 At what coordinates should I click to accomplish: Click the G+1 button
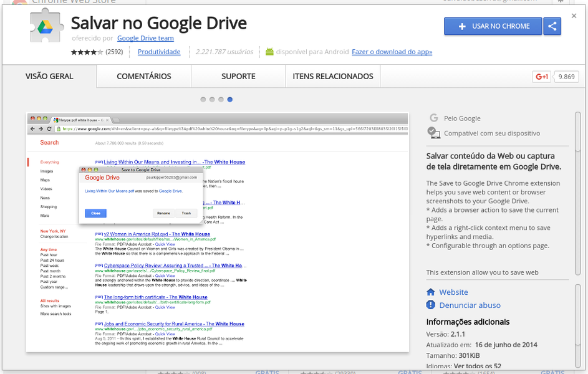(541, 77)
